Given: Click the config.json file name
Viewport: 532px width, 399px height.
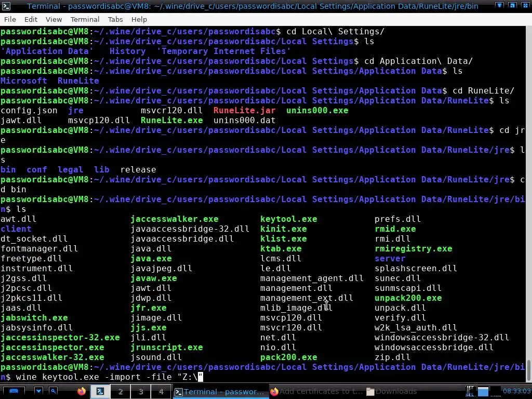Looking at the screenshot, I should [x=29, y=111].
